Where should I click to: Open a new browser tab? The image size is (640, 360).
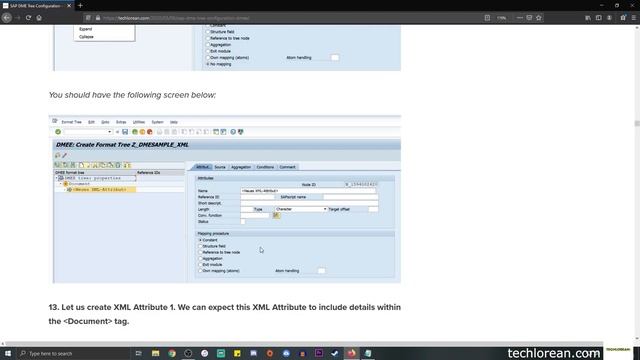pyautogui.click(x=80, y=6)
